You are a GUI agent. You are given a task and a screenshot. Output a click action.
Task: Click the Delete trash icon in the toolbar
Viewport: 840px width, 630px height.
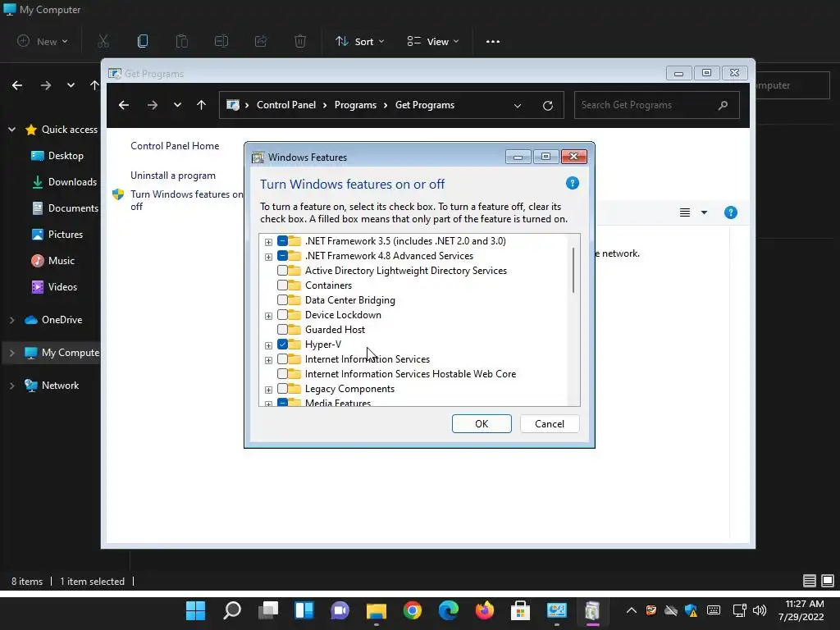(x=300, y=41)
